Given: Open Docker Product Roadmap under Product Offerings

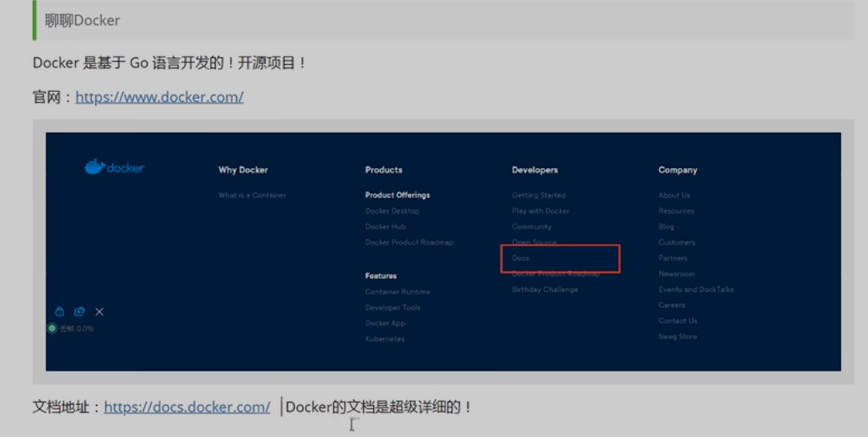Looking at the screenshot, I should pos(409,243).
